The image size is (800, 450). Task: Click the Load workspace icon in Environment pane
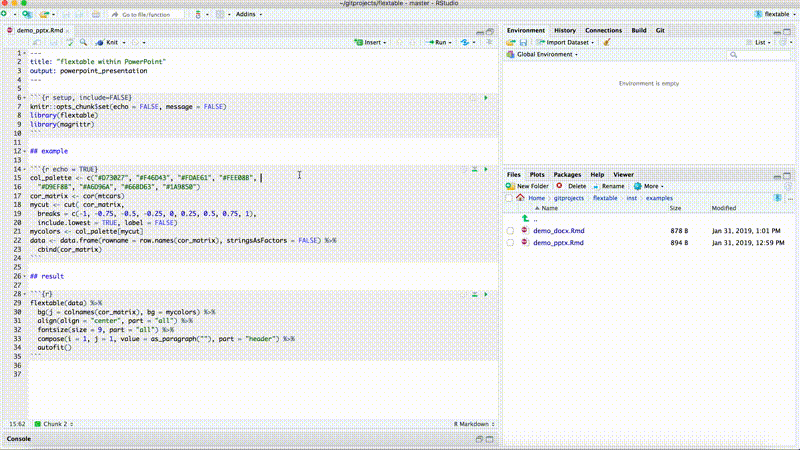[x=511, y=42]
